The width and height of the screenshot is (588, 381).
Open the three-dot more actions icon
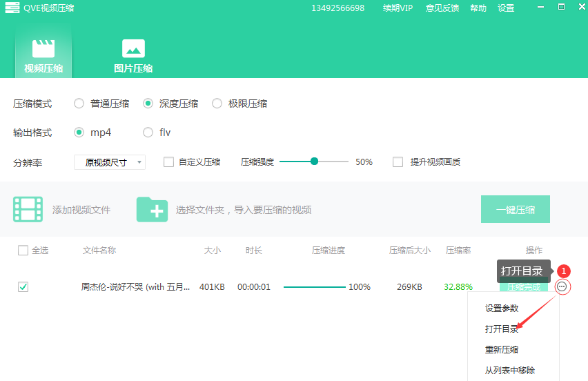[x=562, y=286]
